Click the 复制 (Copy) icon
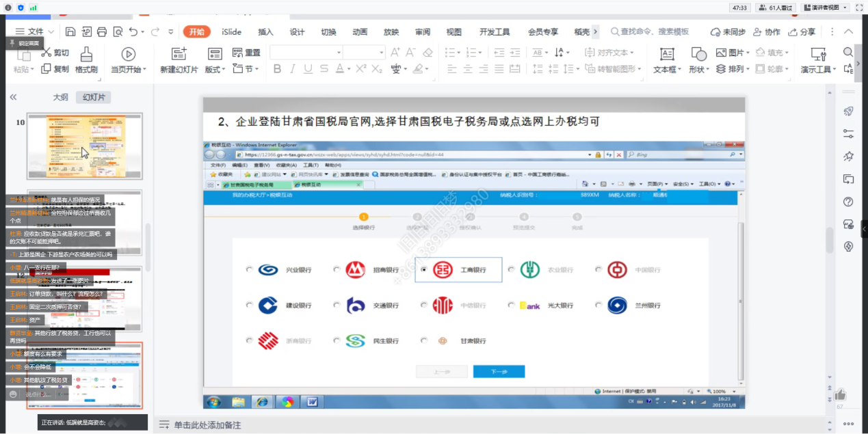This screenshot has width=868, height=434. pos(47,68)
